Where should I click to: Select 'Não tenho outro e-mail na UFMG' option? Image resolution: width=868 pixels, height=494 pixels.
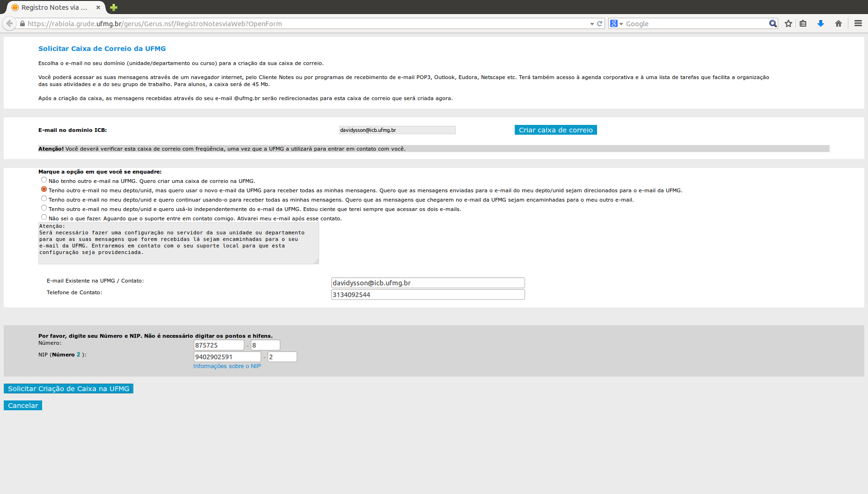click(x=44, y=180)
